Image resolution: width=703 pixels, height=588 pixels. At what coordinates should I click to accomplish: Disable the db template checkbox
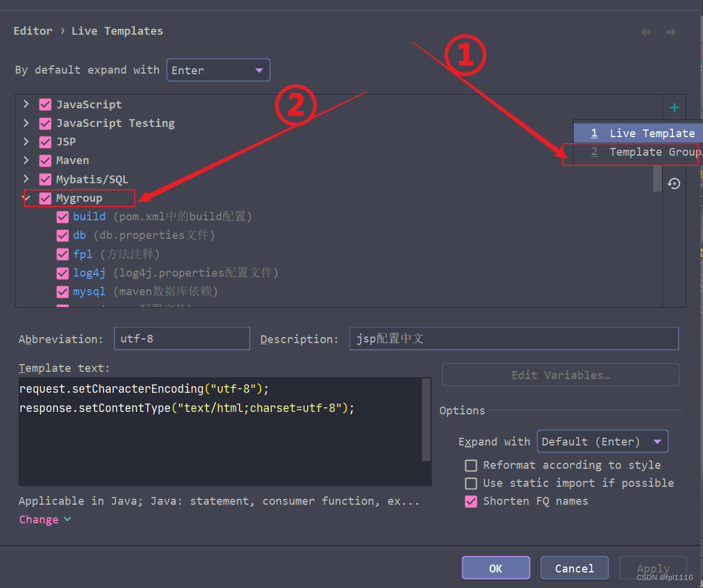(62, 235)
